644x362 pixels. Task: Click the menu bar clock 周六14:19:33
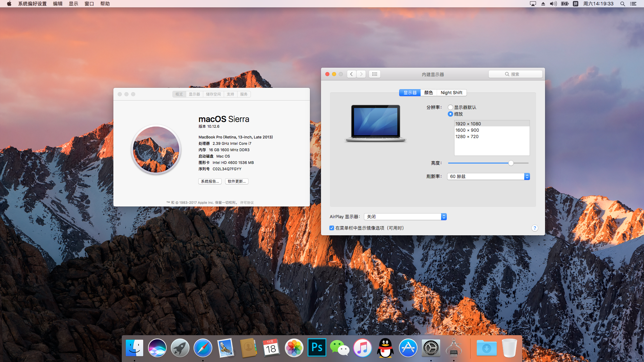tap(598, 4)
